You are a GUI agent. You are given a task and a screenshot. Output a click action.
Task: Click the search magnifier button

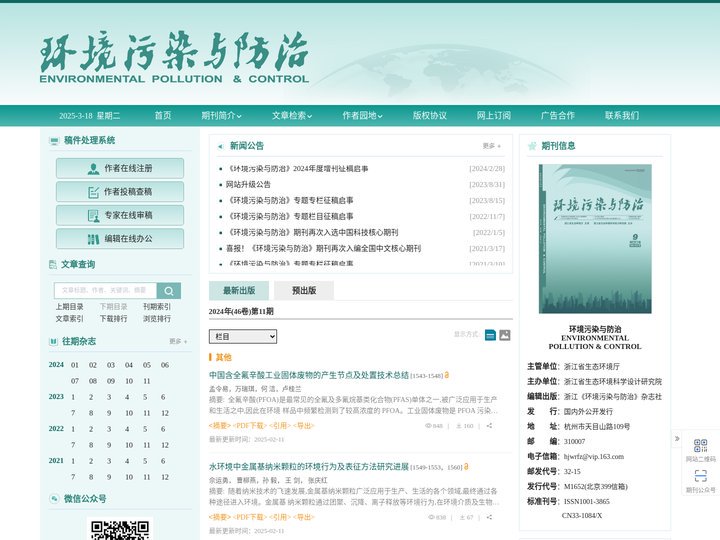(169, 291)
